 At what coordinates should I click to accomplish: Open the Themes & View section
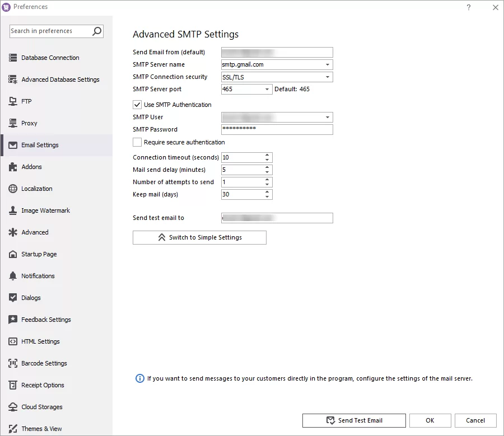13,429
